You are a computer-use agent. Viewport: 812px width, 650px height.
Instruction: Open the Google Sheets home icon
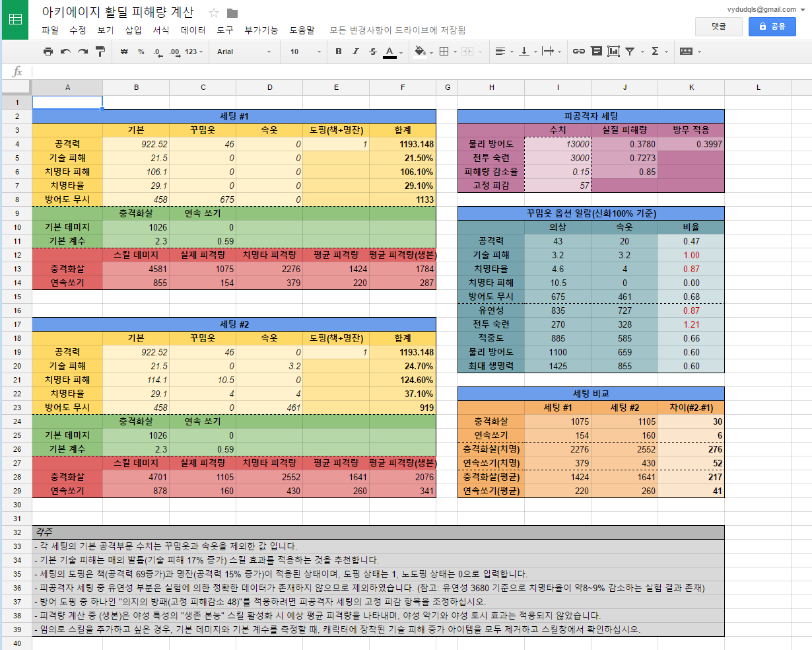(15, 20)
